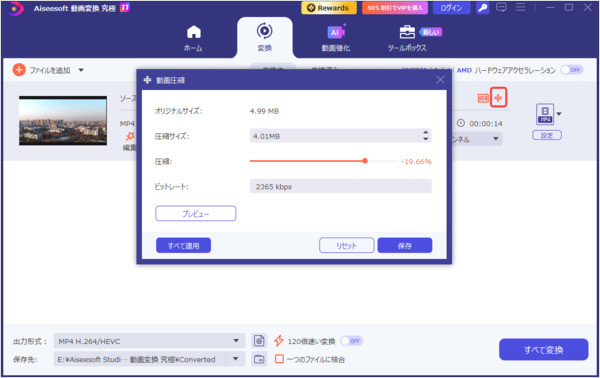
Task: Click the video compress icon in file row
Action: tap(498, 98)
